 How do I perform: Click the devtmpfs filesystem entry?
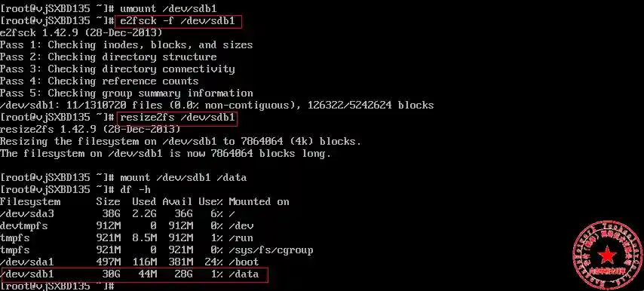pos(24,225)
